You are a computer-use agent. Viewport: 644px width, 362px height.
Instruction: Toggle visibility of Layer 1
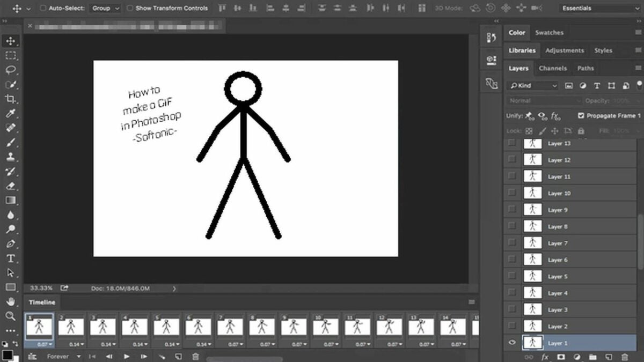coord(511,343)
